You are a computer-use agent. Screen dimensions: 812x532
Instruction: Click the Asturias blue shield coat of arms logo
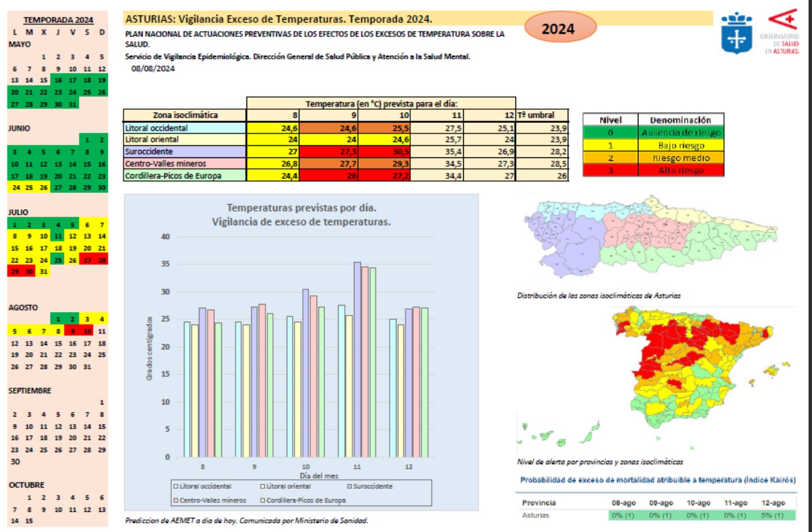tap(736, 34)
